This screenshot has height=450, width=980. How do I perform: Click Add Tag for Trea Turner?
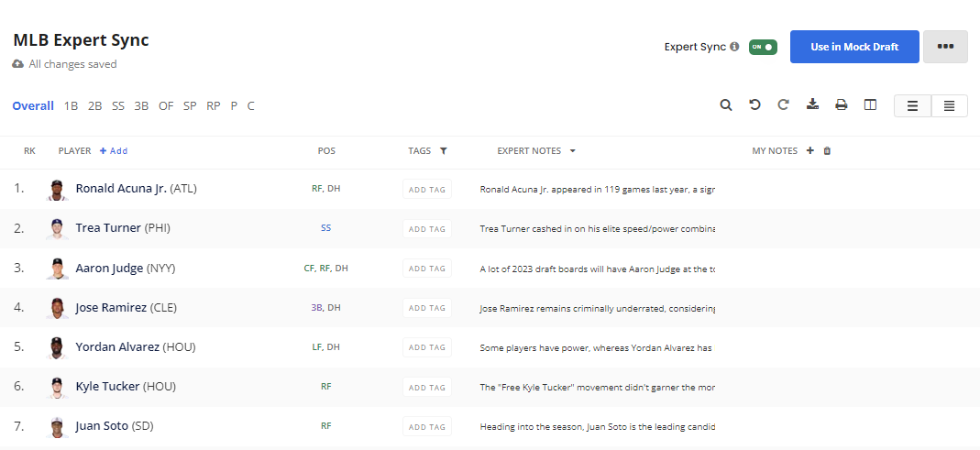click(427, 229)
